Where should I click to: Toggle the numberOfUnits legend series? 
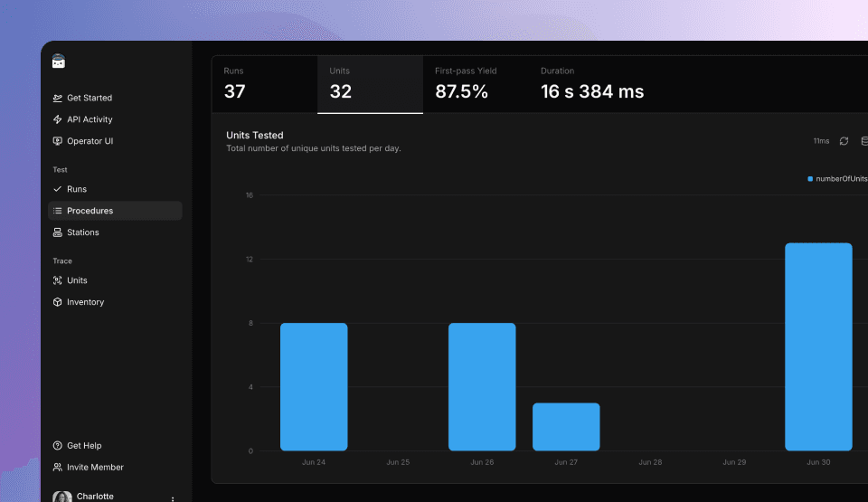click(x=836, y=179)
